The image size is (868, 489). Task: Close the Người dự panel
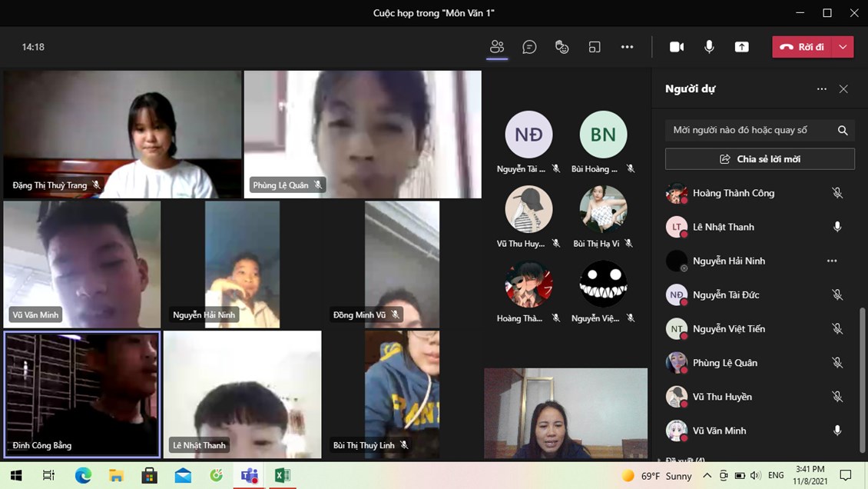coord(843,89)
